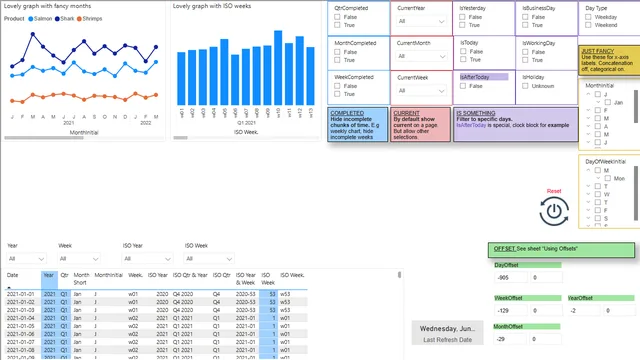Click the JUST FANCY yellow note

(x=609, y=60)
